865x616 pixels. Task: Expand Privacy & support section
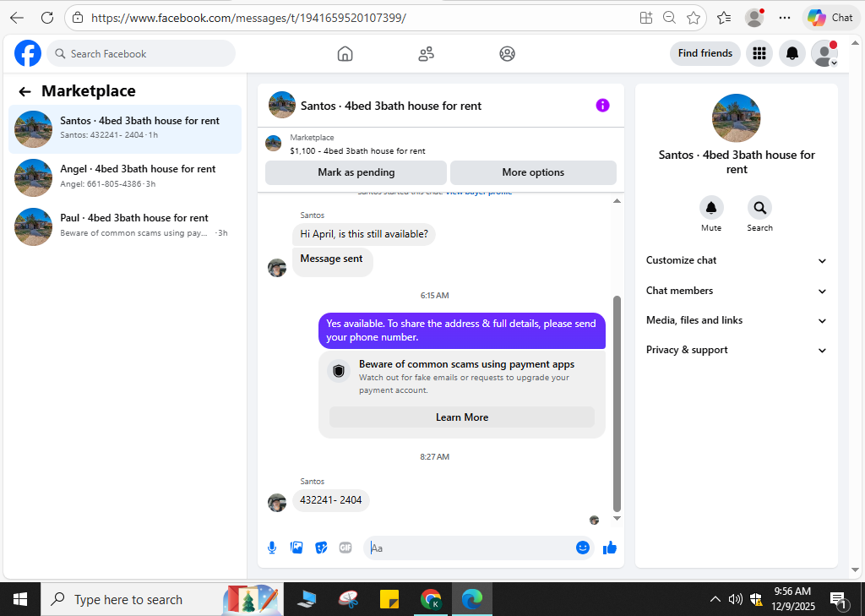click(736, 350)
